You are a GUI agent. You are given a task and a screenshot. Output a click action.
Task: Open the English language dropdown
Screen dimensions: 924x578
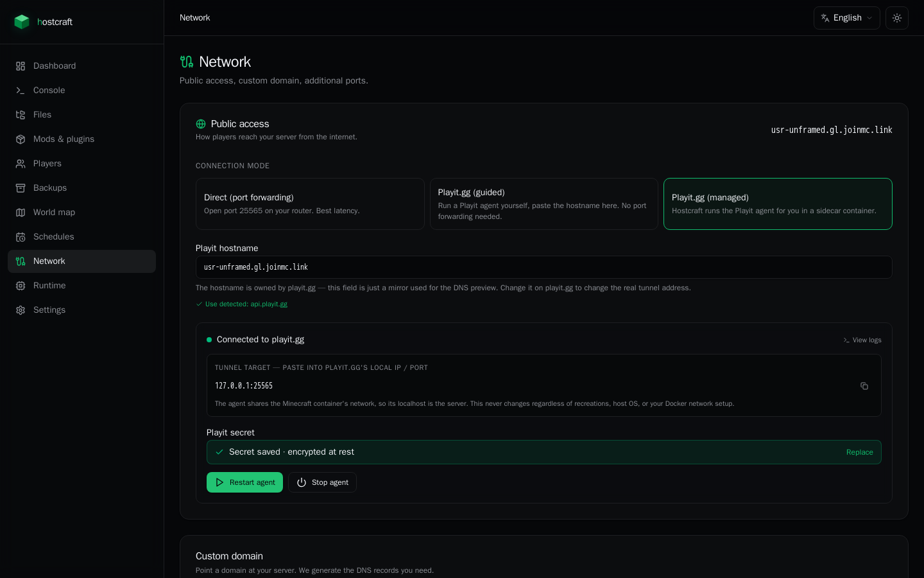click(x=847, y=18)
